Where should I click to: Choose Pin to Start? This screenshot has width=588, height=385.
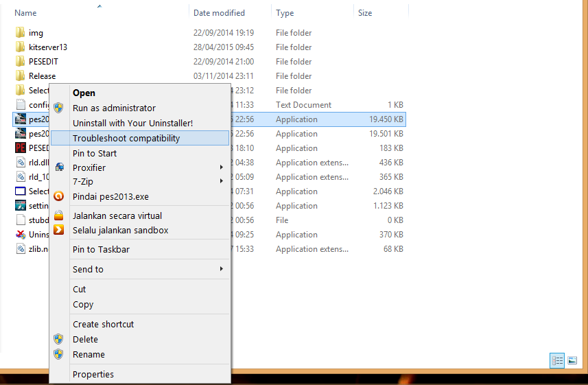(139, 153)
